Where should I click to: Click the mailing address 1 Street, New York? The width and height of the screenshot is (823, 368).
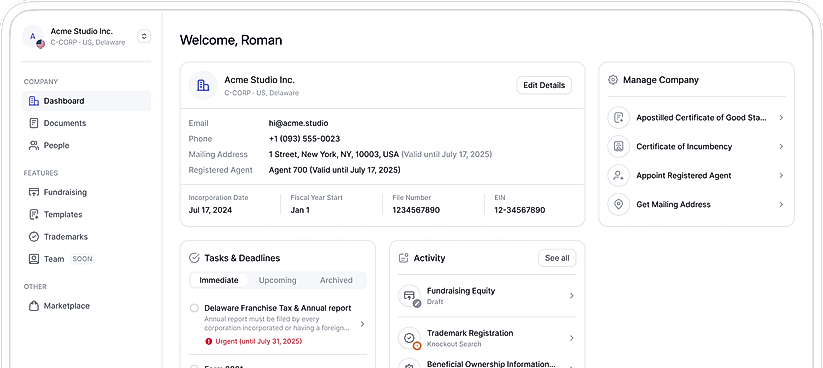click(334, 154)
